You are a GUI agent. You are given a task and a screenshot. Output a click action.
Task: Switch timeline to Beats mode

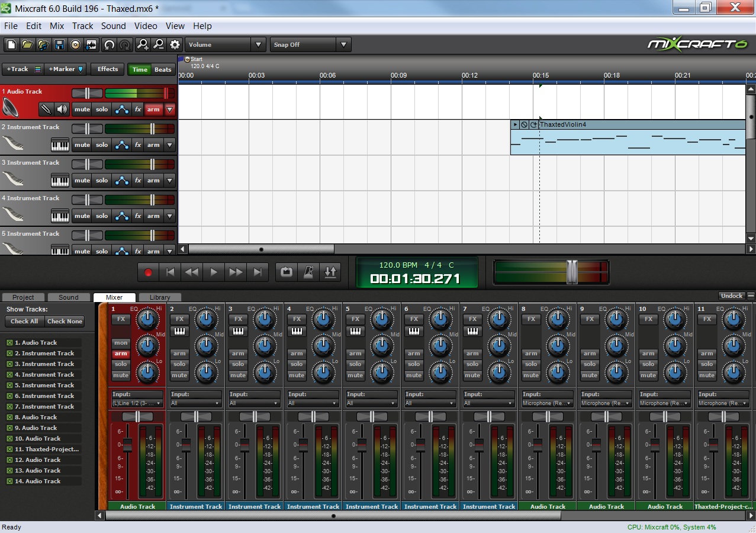[163, 69]
